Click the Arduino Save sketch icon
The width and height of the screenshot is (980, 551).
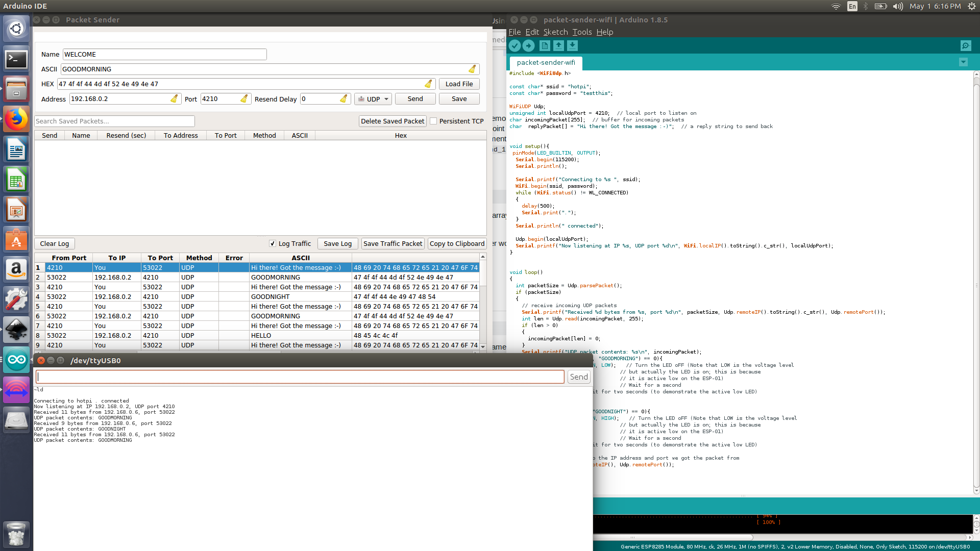[572, 46]
